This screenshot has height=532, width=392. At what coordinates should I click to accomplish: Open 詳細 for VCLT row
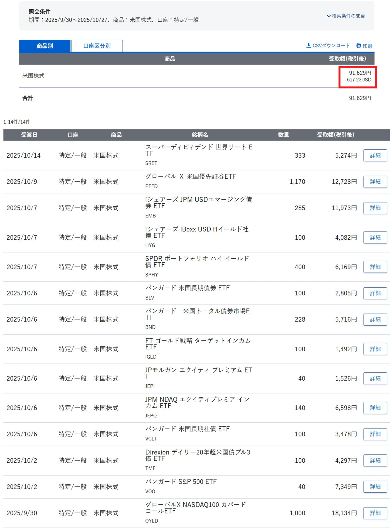[x=375, y=434]
